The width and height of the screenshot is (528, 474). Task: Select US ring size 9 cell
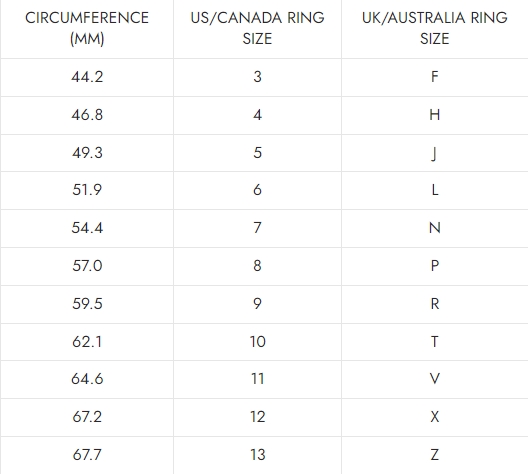[x=257, y=304]
